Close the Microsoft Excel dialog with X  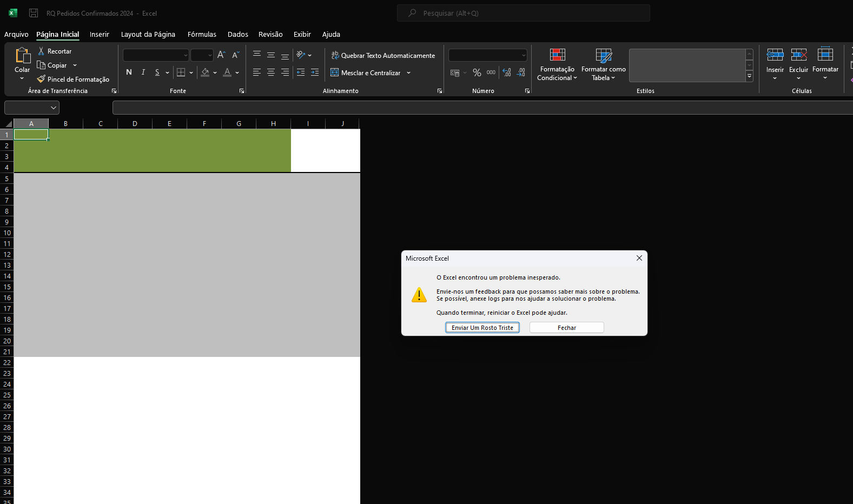[639, 258]
